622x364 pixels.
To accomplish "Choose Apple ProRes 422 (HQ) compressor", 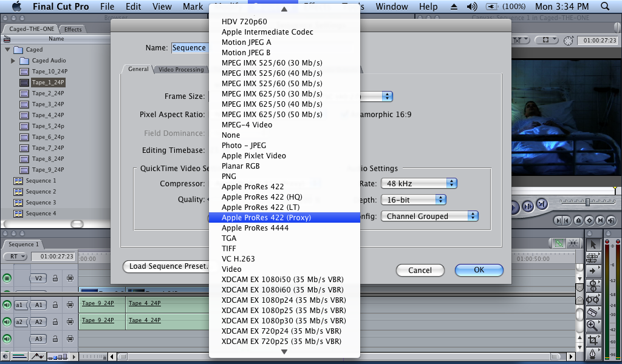I will pos(284,197).
